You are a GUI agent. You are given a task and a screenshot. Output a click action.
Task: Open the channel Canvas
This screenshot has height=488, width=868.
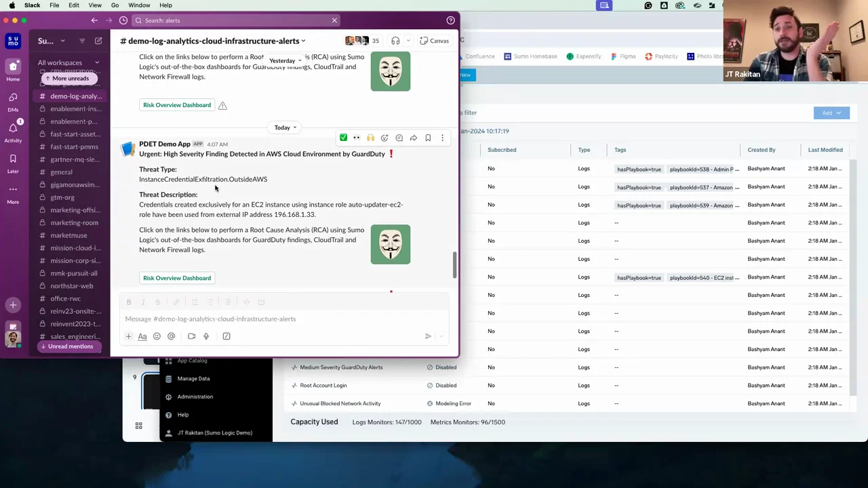(434, 41)
